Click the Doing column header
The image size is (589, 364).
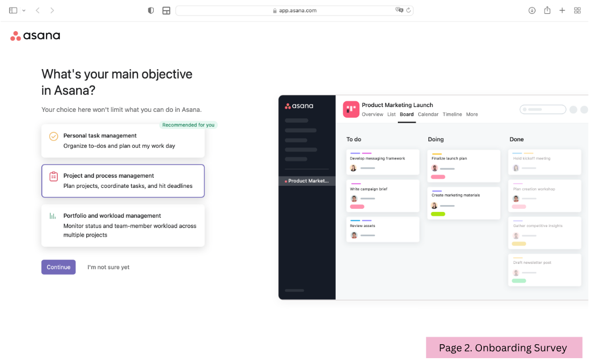pyautogui.click(x=436, y=139)
